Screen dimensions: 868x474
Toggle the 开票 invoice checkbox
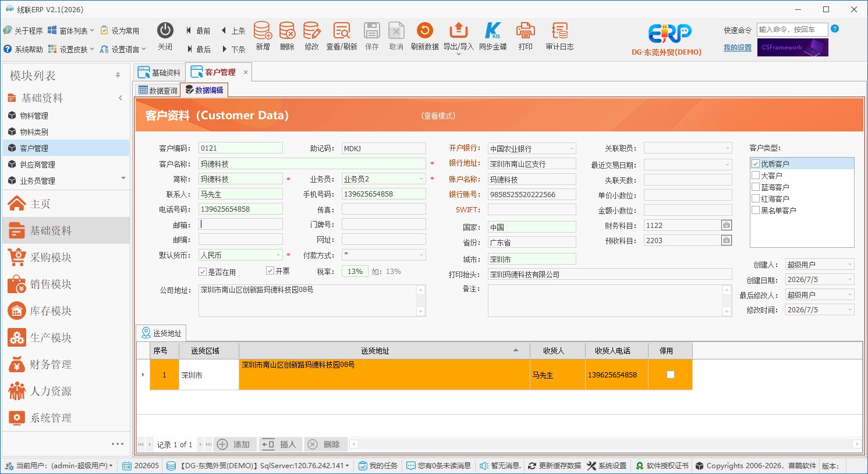(270, 270)
